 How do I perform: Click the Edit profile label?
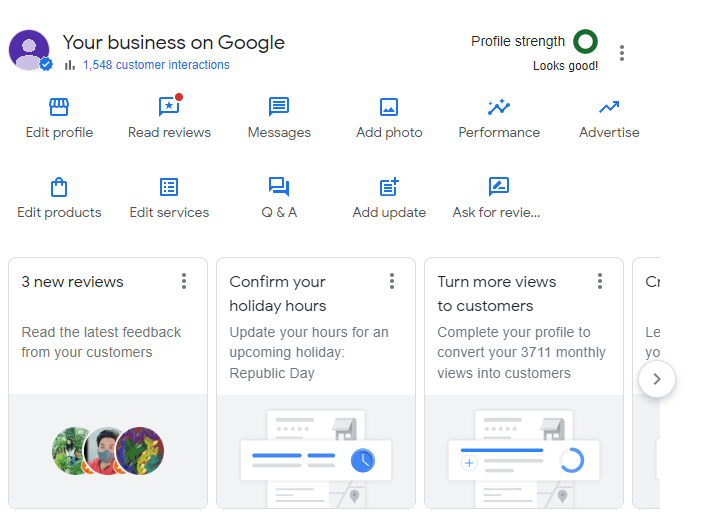tap(59, 132)
